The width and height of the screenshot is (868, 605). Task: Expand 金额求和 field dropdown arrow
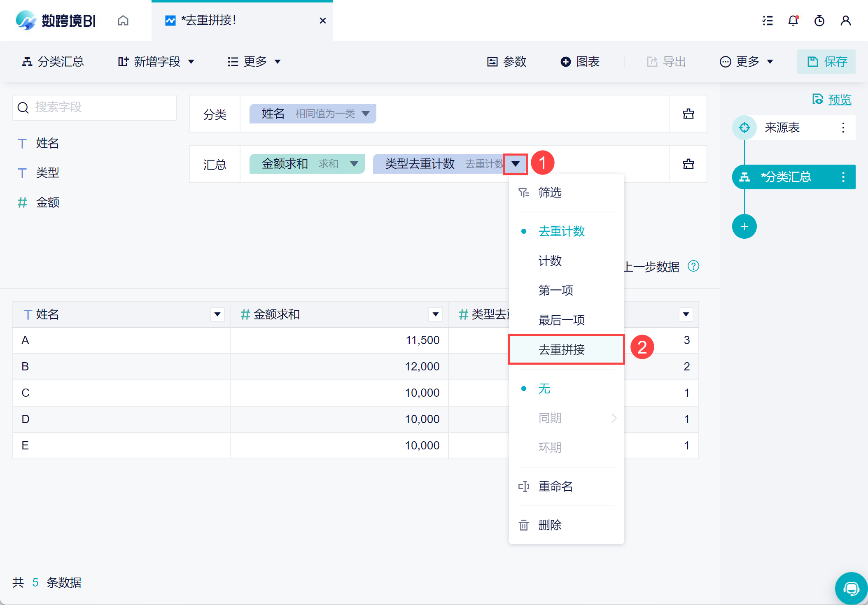tap(354, 164)
